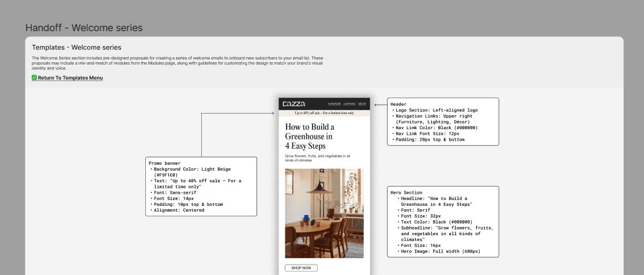Screen dimensions: 644x275
Task: Select the Welcome Series description paragraph
Action: [x=178, y=63]
